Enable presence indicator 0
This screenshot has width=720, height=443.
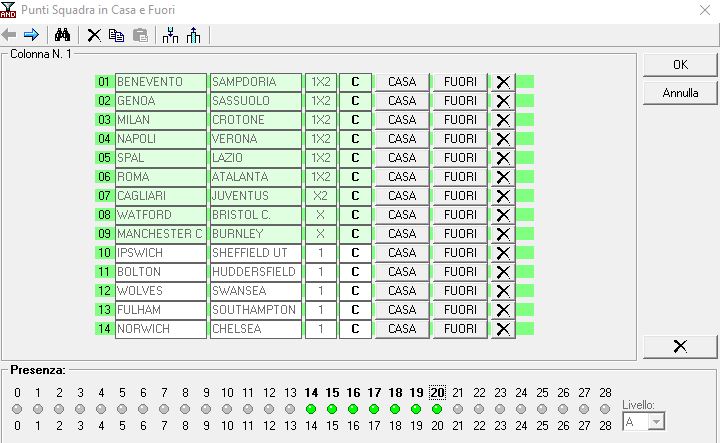[17, 409]
